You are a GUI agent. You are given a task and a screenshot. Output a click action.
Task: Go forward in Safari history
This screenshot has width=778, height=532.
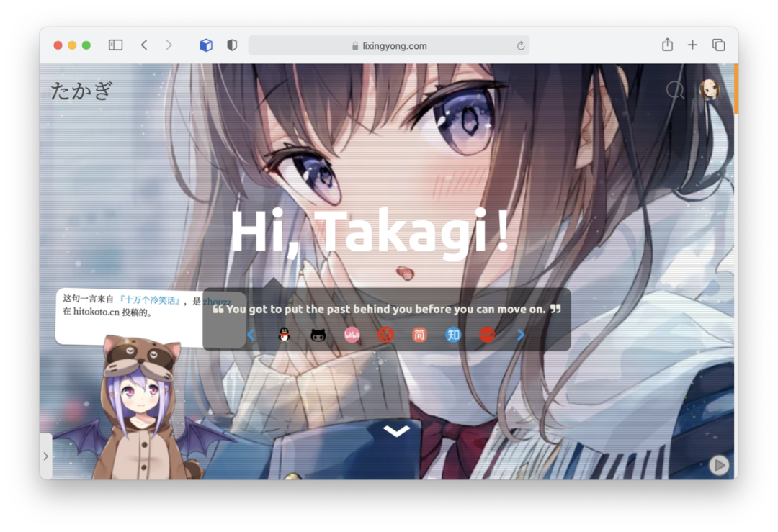pos(169,45)
